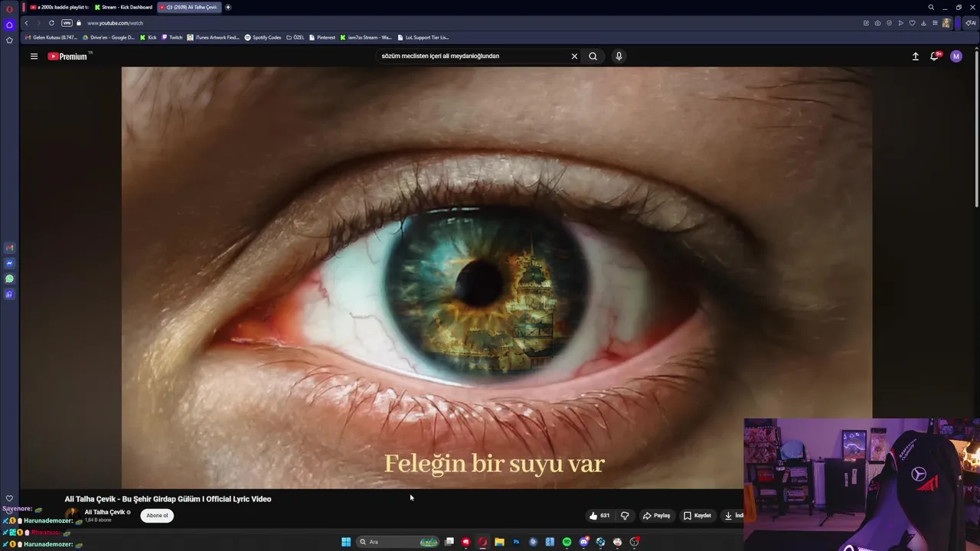Viewport: 980px width, 551px height.
Task: Open a new browser tab
Action: coord(227,7)
